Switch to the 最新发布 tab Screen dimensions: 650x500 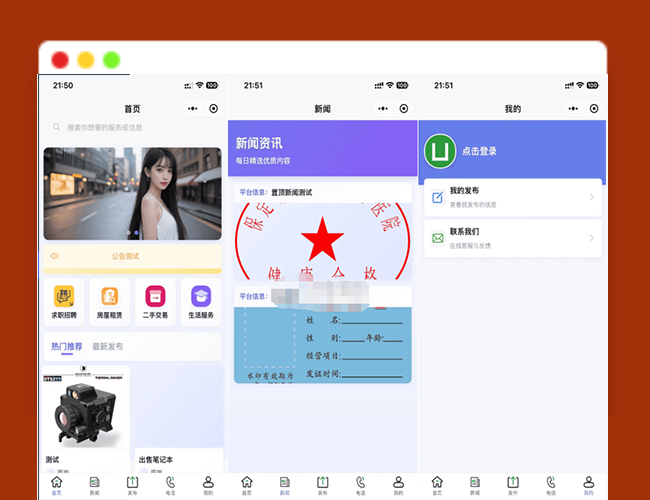[108, 346]
